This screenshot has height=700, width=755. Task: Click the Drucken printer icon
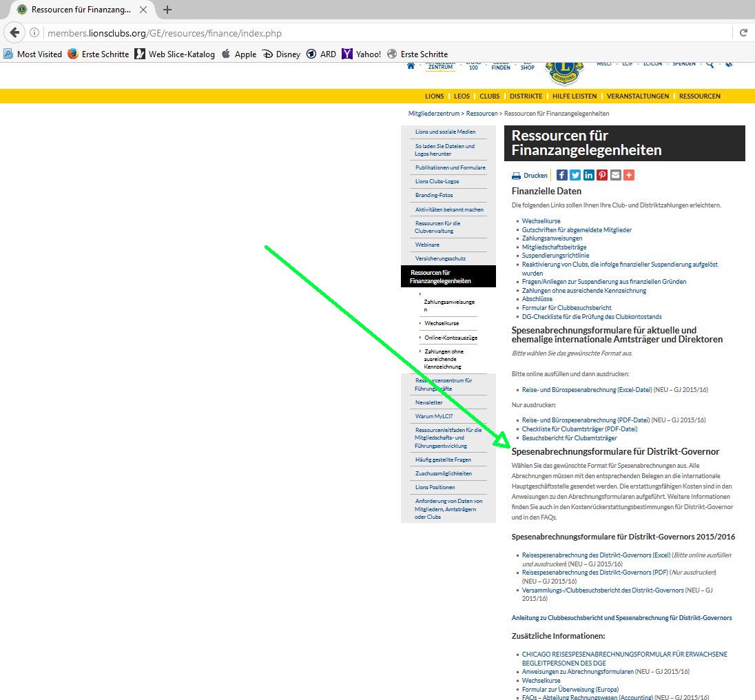click(517, 176)
